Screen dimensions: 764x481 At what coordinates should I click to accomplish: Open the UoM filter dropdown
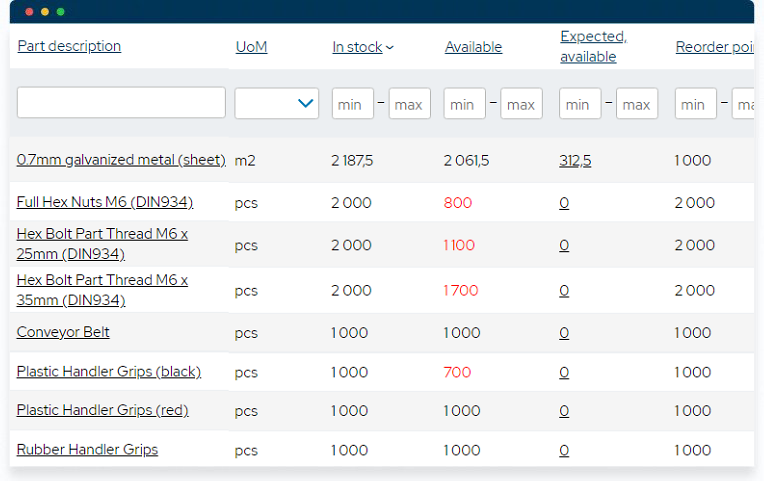pyautogui.click(x=277, y=103)
